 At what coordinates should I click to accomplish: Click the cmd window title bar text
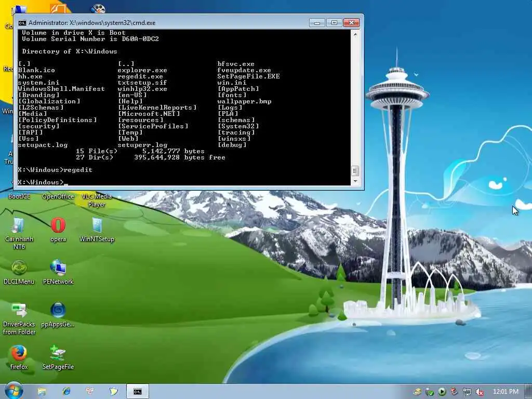[x=92, y=23]
